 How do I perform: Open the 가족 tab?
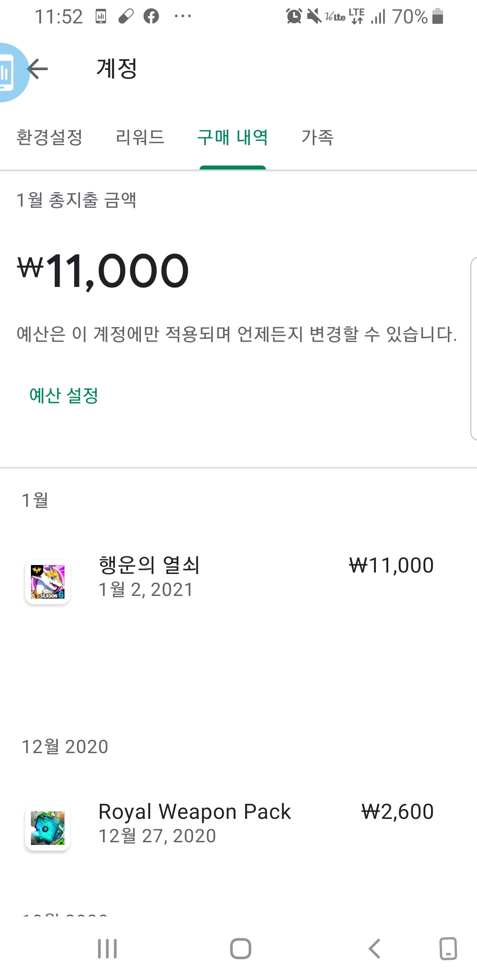318,137
